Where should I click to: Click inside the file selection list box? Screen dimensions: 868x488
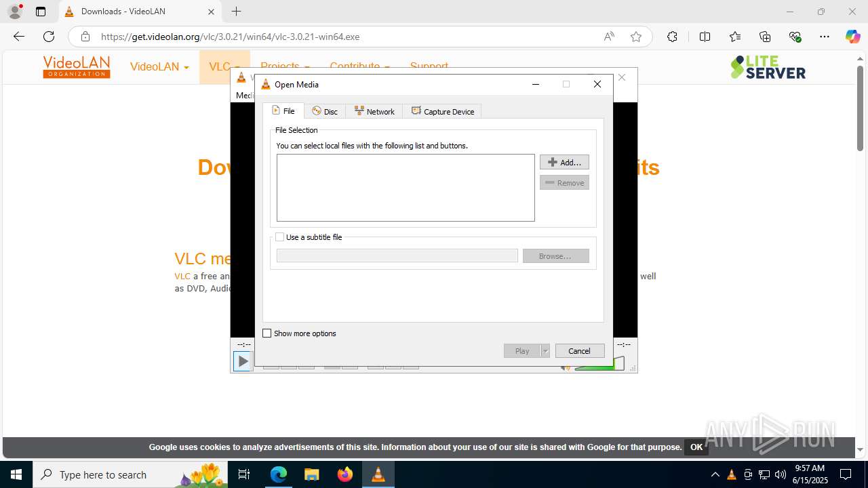[406, 188]
